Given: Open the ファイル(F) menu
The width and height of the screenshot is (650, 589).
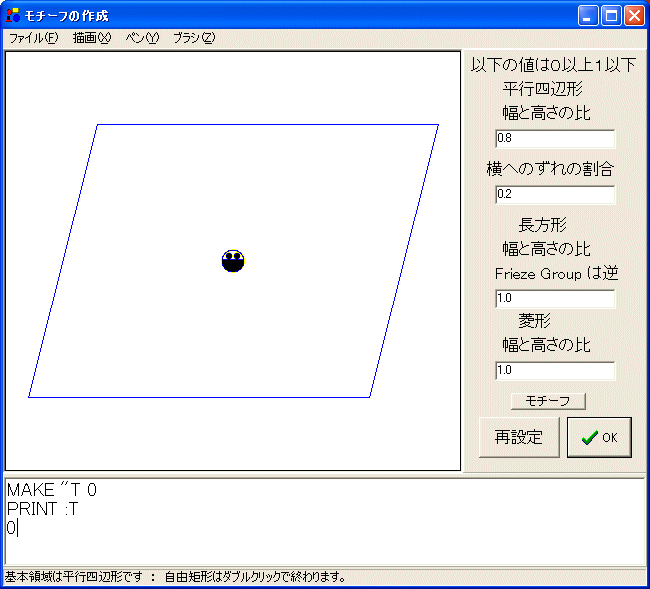Looking at the screenshot, I should pos(34,38).
